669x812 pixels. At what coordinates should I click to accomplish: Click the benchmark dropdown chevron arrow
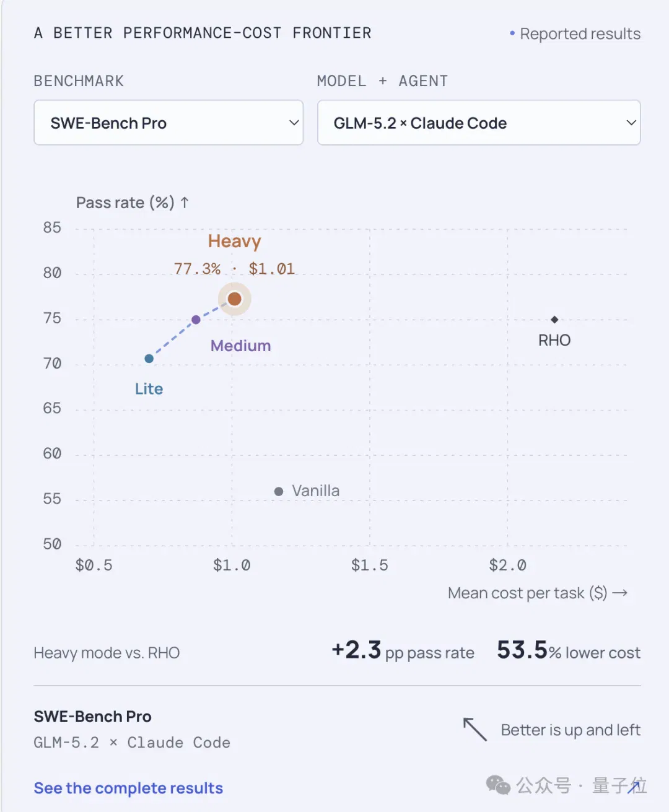294,123
